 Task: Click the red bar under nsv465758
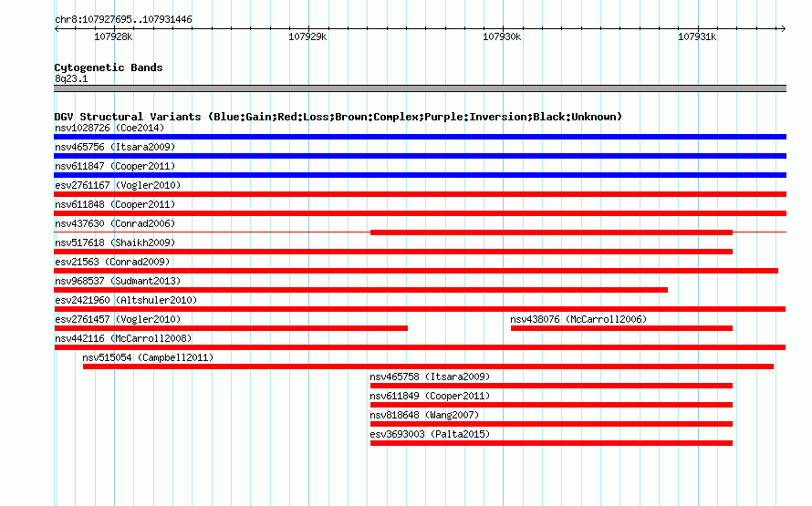[x=551, y=386]
